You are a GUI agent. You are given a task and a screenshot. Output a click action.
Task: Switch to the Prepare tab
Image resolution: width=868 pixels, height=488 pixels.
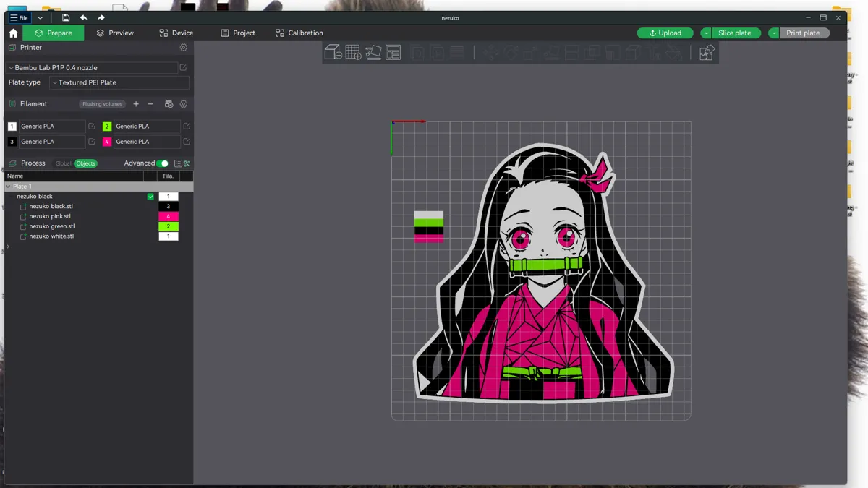[54, 33]
